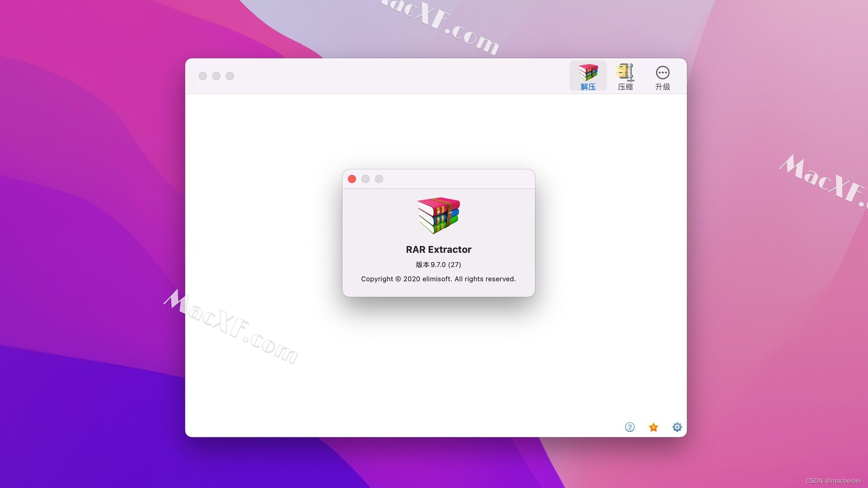
Task: Click the main window toolbar background
Action: [407, 76]
